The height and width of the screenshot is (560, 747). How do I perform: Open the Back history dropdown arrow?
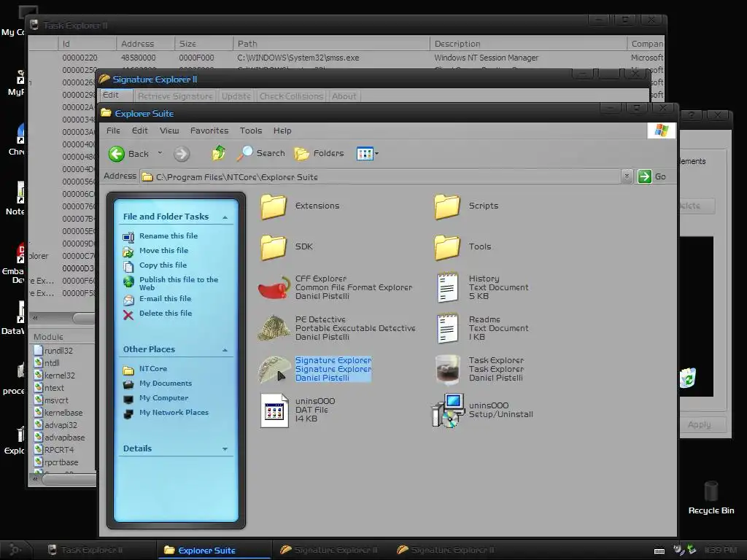click(160, 153)
